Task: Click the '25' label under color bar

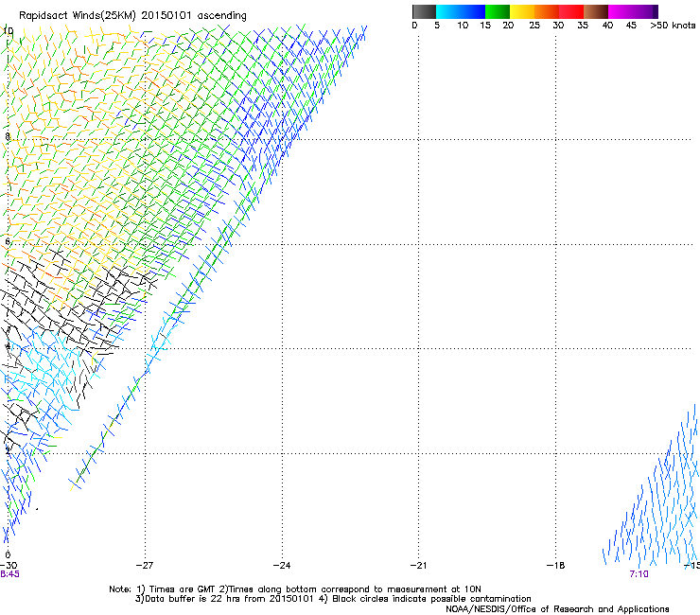Action: tap(534, 26)
